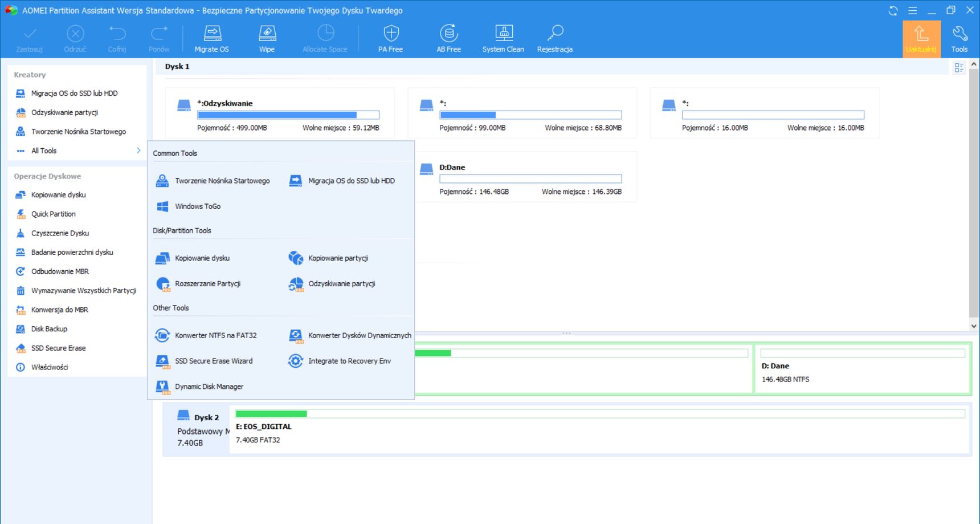Click scrollbar up arrow in disk list
The image size is (980, 524).
click(x=974, y=64)
